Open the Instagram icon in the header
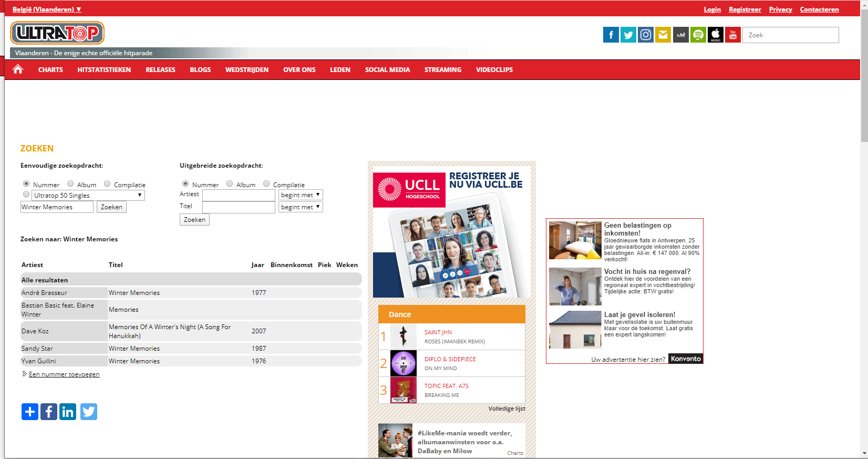 pos(646,35)
